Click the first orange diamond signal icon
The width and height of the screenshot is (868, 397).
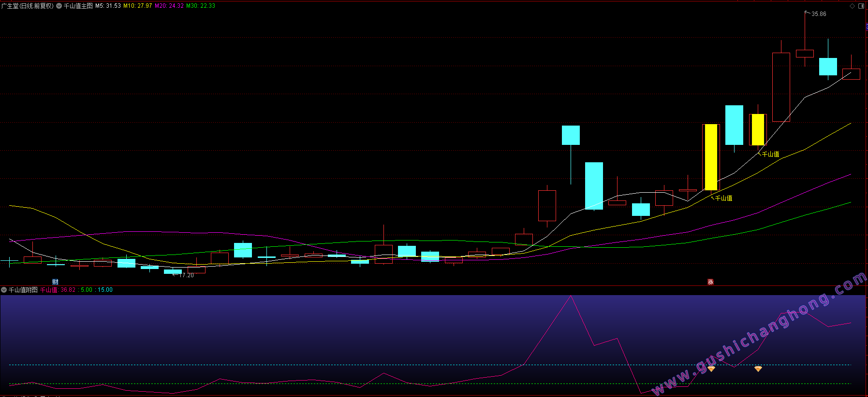[711, 369]
